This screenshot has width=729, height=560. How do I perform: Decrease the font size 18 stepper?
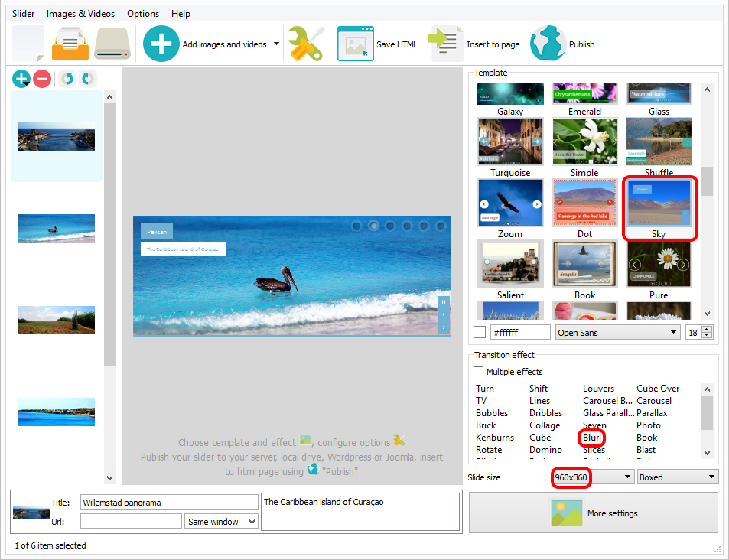707,336
